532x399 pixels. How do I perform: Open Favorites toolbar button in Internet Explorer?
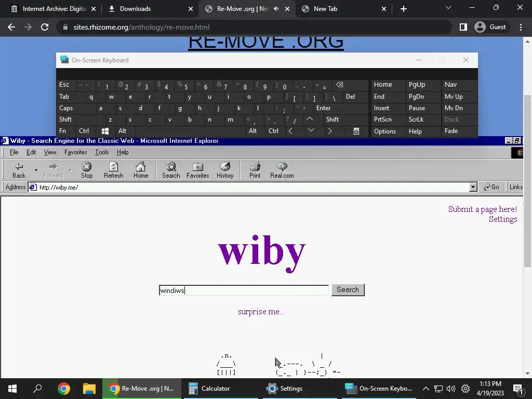click(197, 170)
